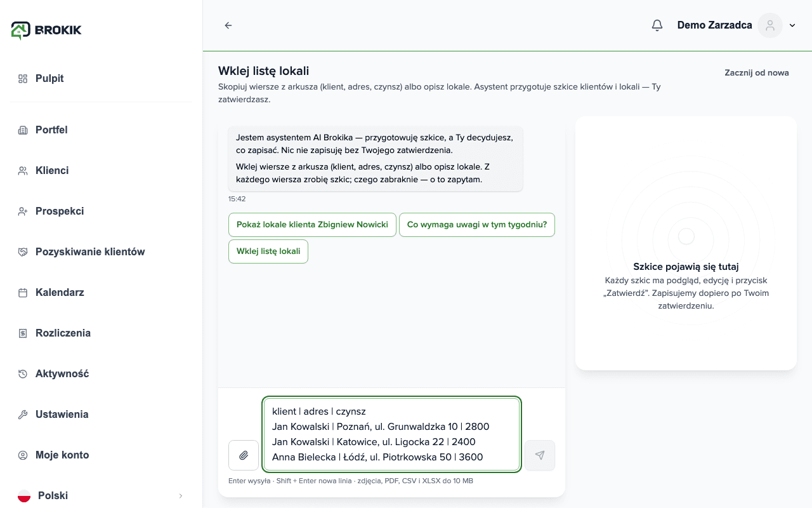The width and height of the screenshot is (812, 508).
Task: Click 'Co wymaga uwagi w tym tygodniu?' button
Action: click(x=477, y=225)
